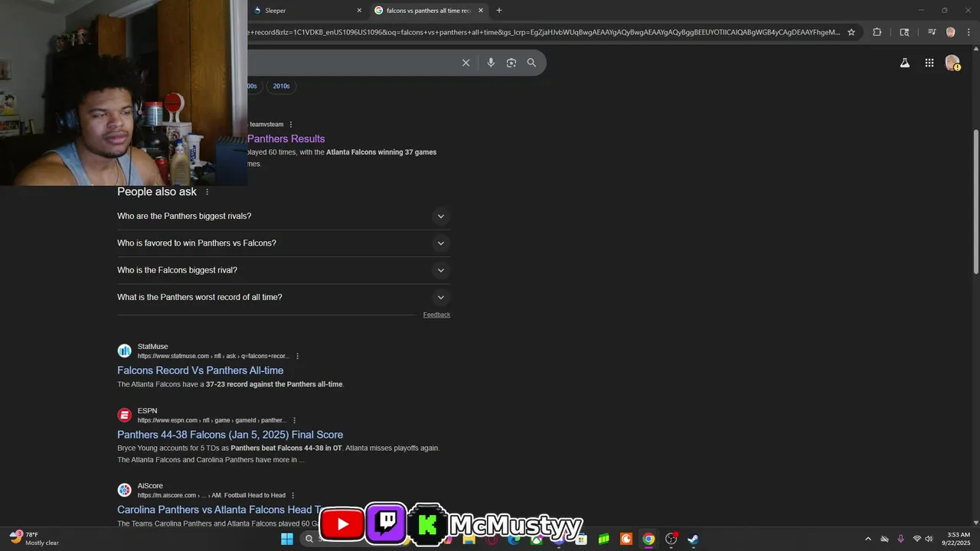Open Chrome extensions puzzle icon
The image size is (980, 551).
coord(877,32)
